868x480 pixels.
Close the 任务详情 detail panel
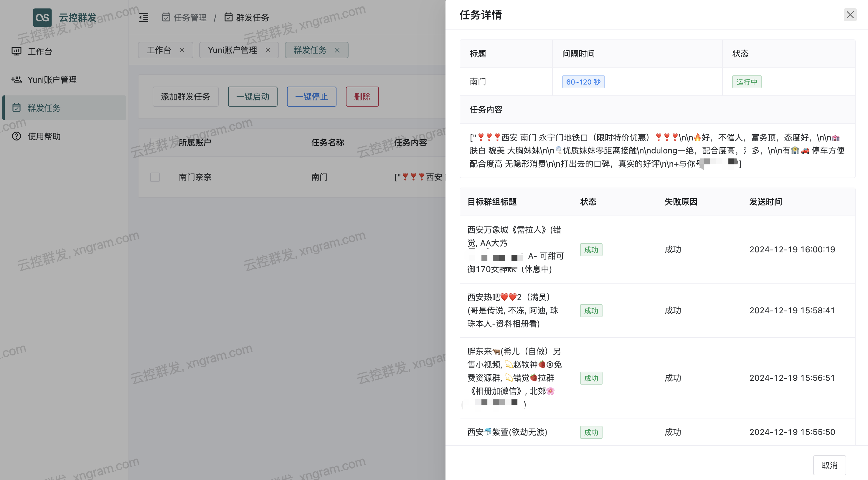click(x=850, y=15)
